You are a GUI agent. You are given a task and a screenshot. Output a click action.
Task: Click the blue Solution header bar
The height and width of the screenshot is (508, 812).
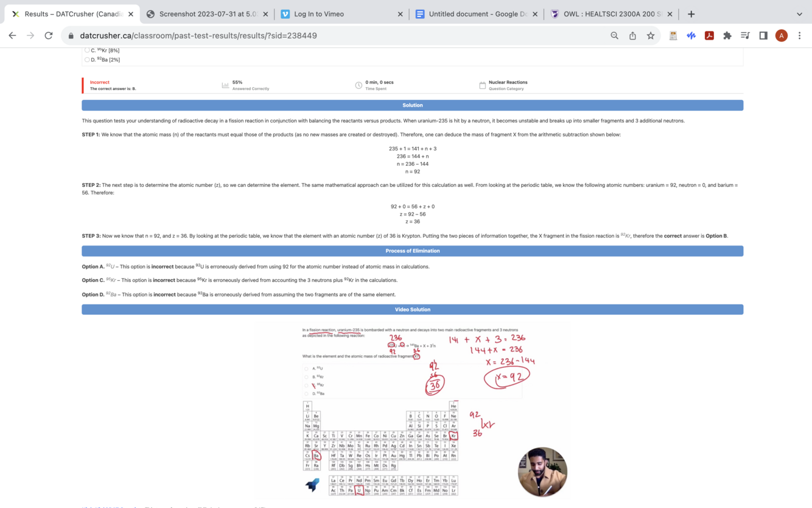[x=412, y=105]
